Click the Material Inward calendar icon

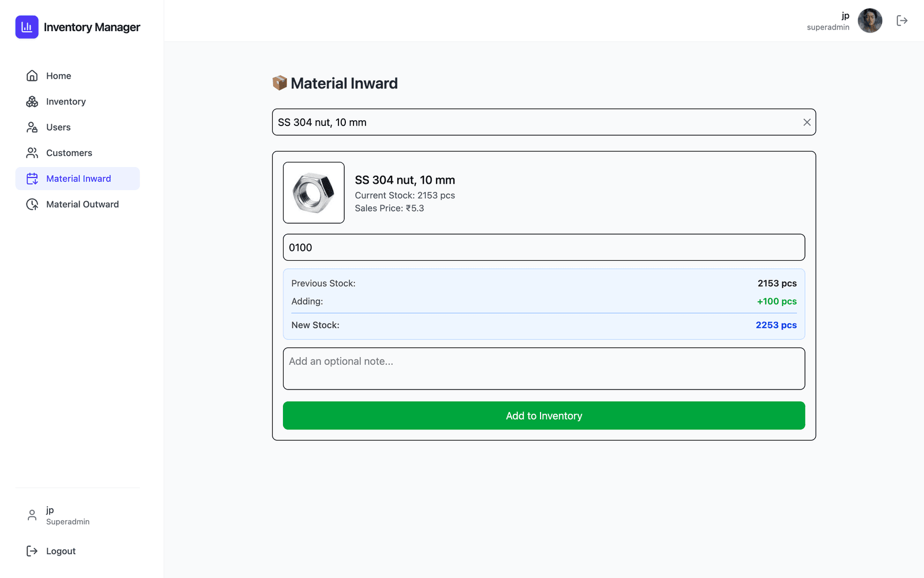(x=32, y=179)
